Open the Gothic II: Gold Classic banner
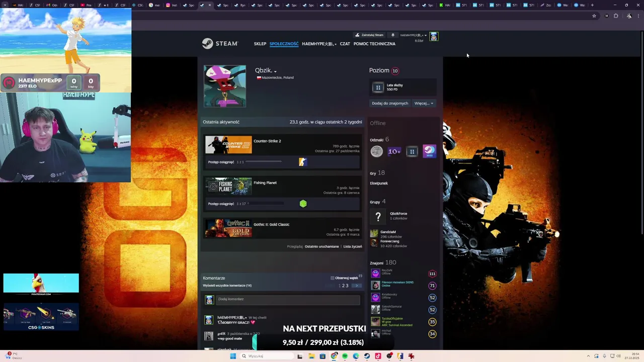 (228, 228)
